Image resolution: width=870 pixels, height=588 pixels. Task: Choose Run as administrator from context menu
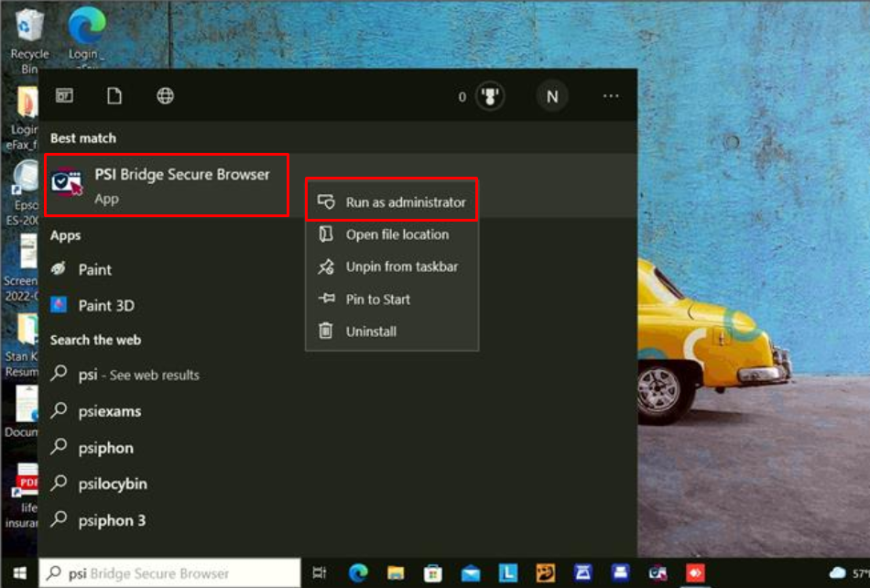point(392,201)
